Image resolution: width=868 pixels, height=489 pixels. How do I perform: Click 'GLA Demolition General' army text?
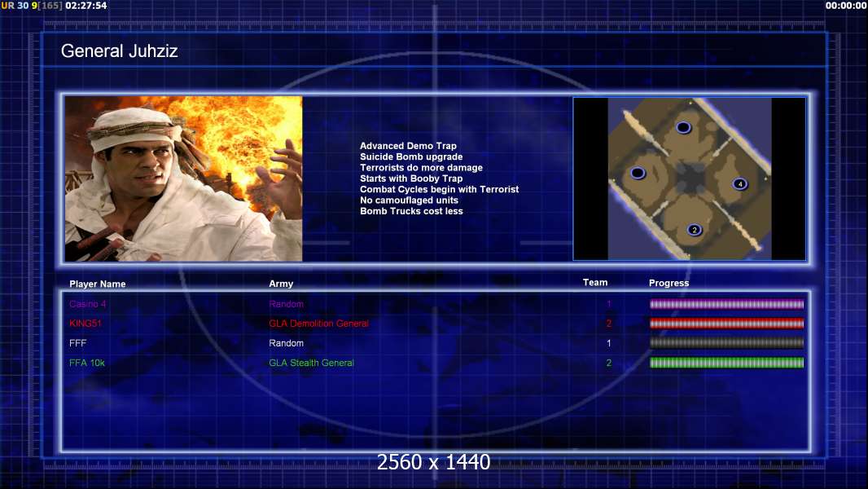(x=319, y=324)
